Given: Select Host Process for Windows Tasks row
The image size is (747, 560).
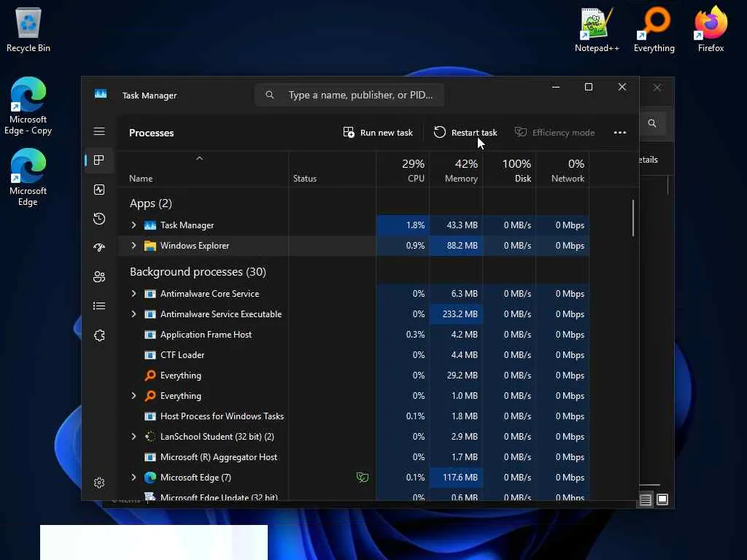Looking at the screenshot, I should pyautogui.click(x=354, y=416).
